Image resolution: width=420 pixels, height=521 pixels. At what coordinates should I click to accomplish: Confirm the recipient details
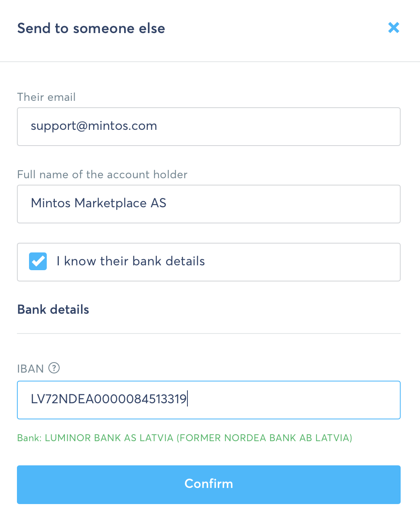tap(209, 484)
